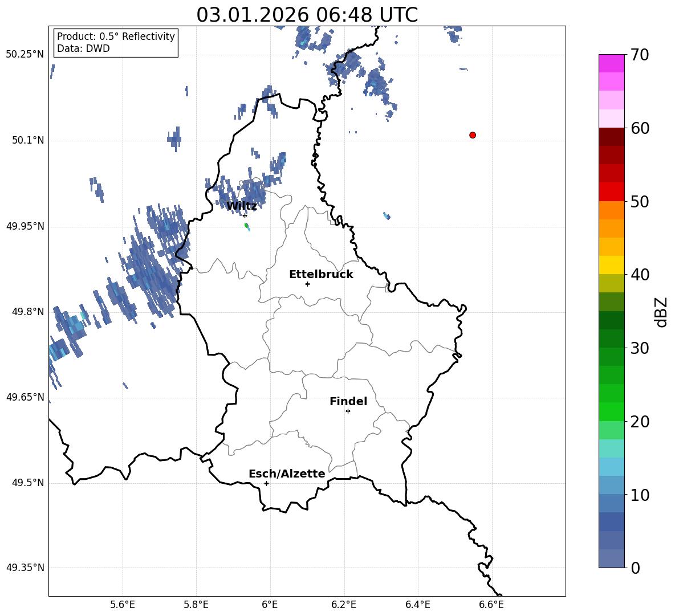Click the dBZ colorbar label
The height and width of the screenshot is (616, 675).
click(660, 312)
